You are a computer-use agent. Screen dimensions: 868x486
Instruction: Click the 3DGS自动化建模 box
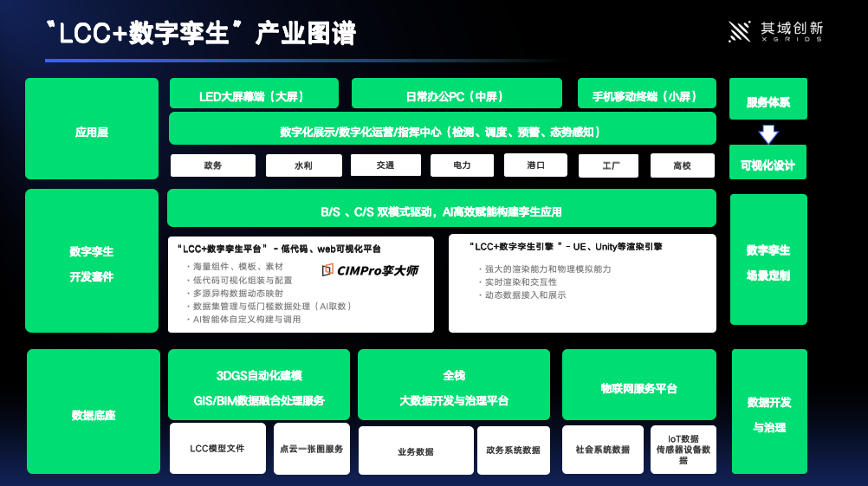tap(259, 385)
